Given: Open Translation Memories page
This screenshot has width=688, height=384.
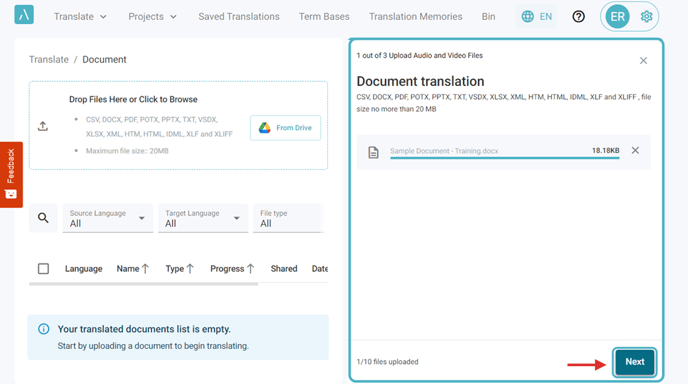Looking at the screenshot, I should (x=416, y=17).
